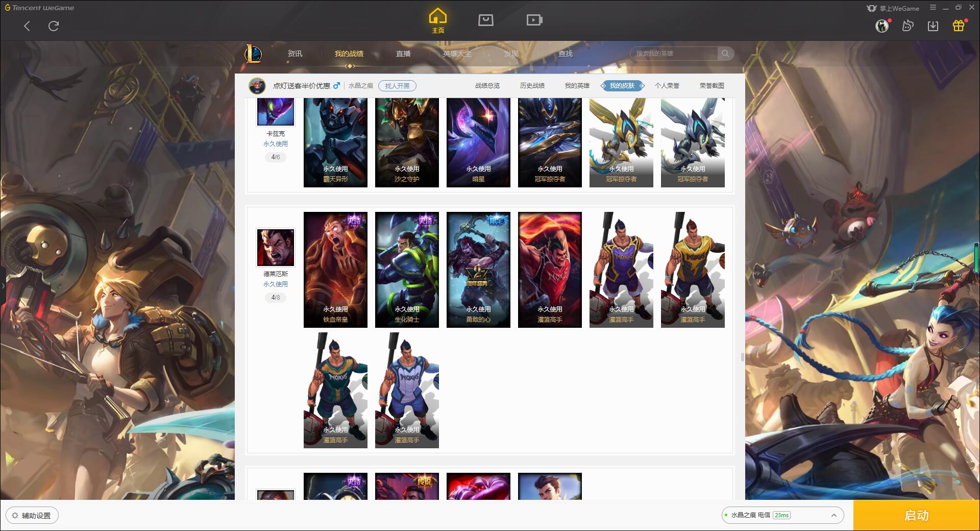Image resolution: width=980 pixels, height=531 pixels.
Task: Click the 23ms ping indicator
Action: click(x=781, y=516)
